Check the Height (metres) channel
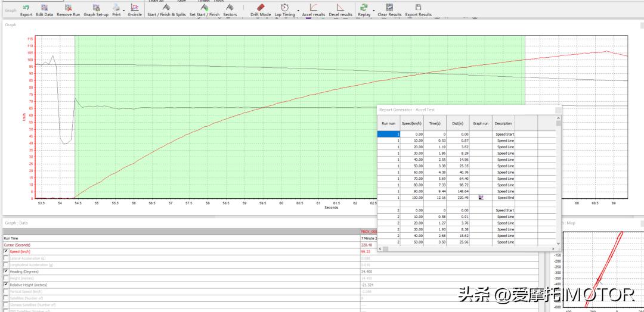The height and width of the screenshot is (312, 644). point(6,277)
